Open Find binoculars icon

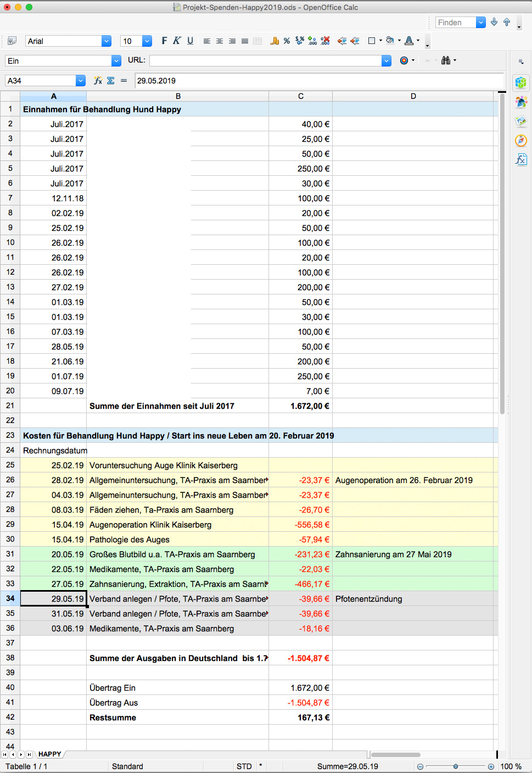(446, 60)
